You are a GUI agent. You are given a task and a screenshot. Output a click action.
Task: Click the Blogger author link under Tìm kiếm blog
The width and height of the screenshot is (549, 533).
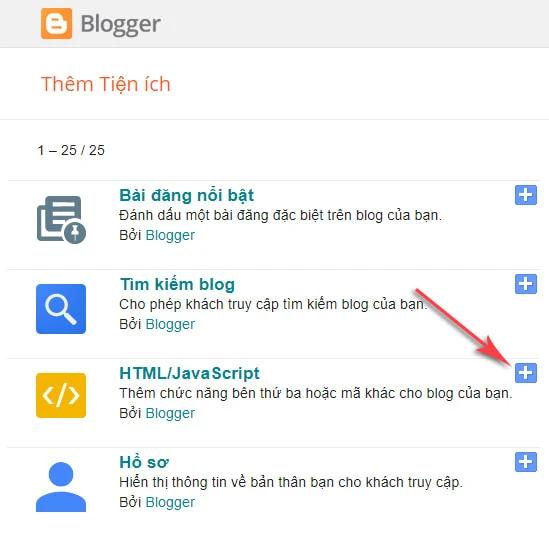click(170, 324)
